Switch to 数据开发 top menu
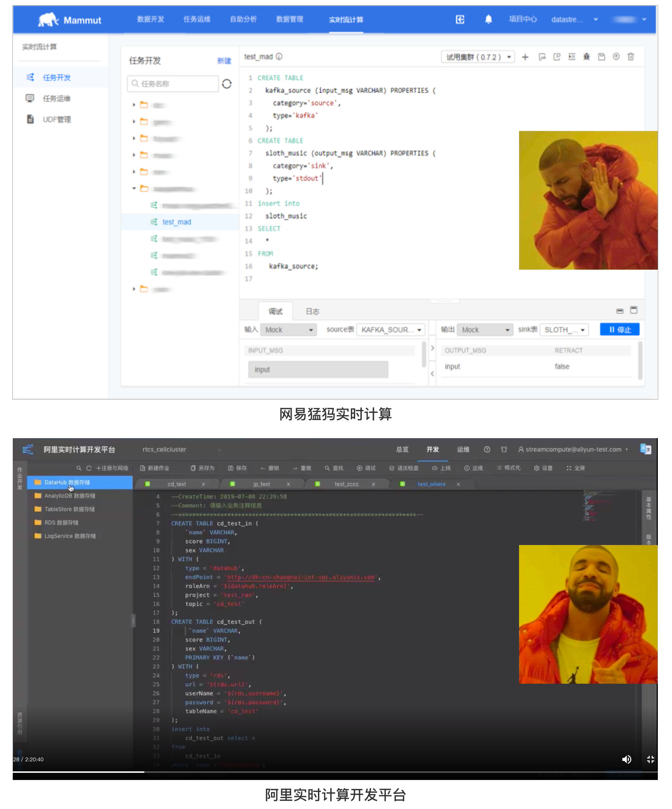672x809 pixels. point(151,19)
